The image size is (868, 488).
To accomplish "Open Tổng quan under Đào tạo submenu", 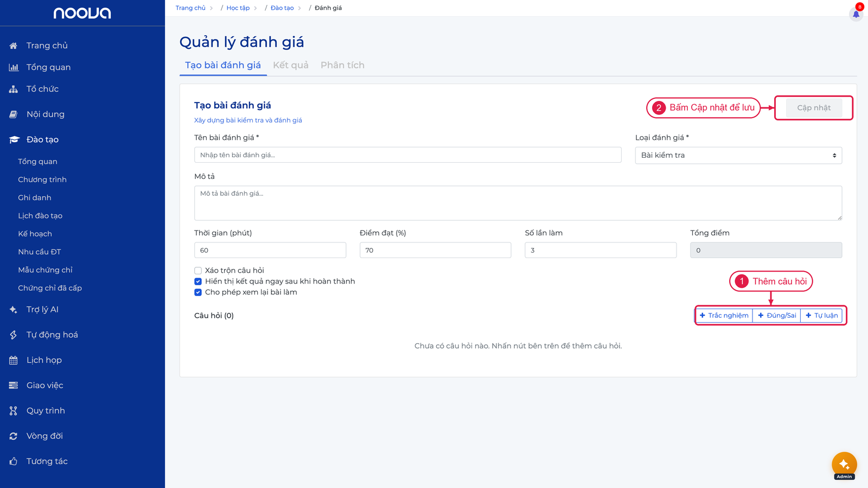I will tap(37, 162).
